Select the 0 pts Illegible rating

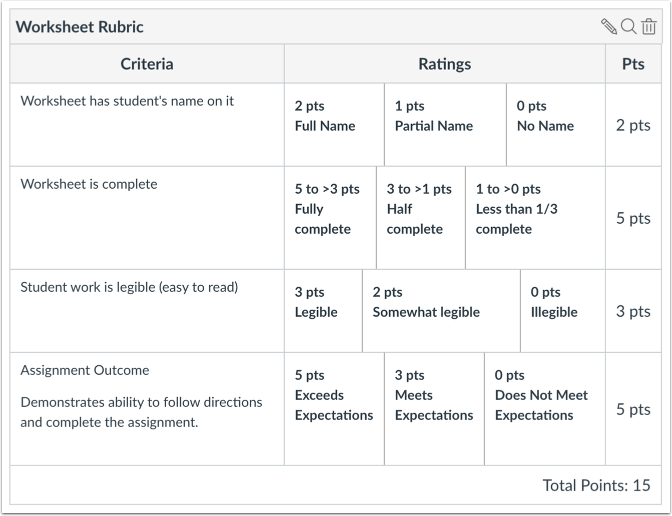coord(563,311)
